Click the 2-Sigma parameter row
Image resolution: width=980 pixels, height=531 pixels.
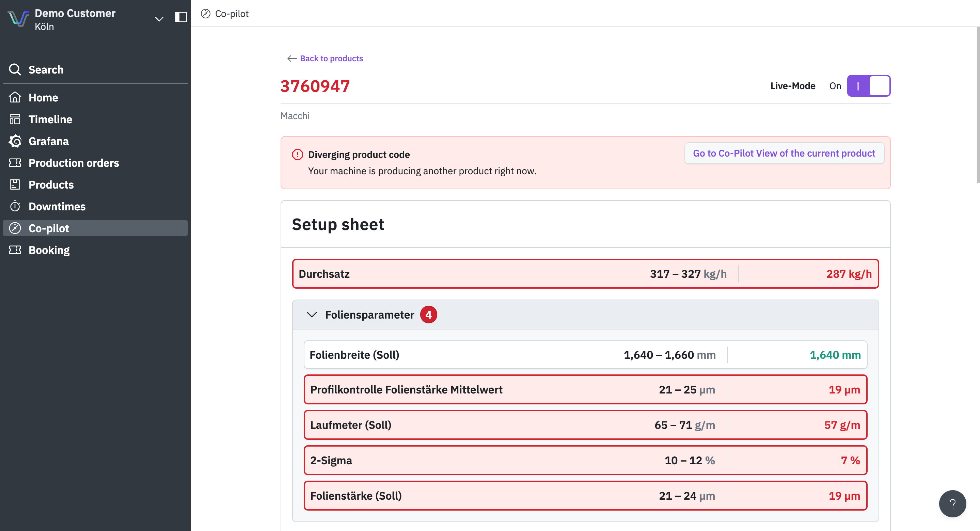(x=585, y=460)
